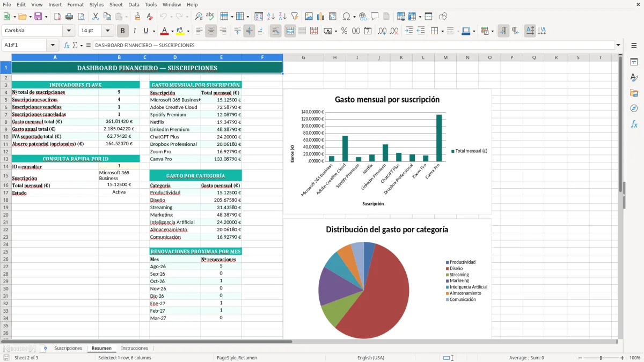Screen dimensions: 644x362
Task: Toggle Bold formatting
Action: [x=122, y=31]
